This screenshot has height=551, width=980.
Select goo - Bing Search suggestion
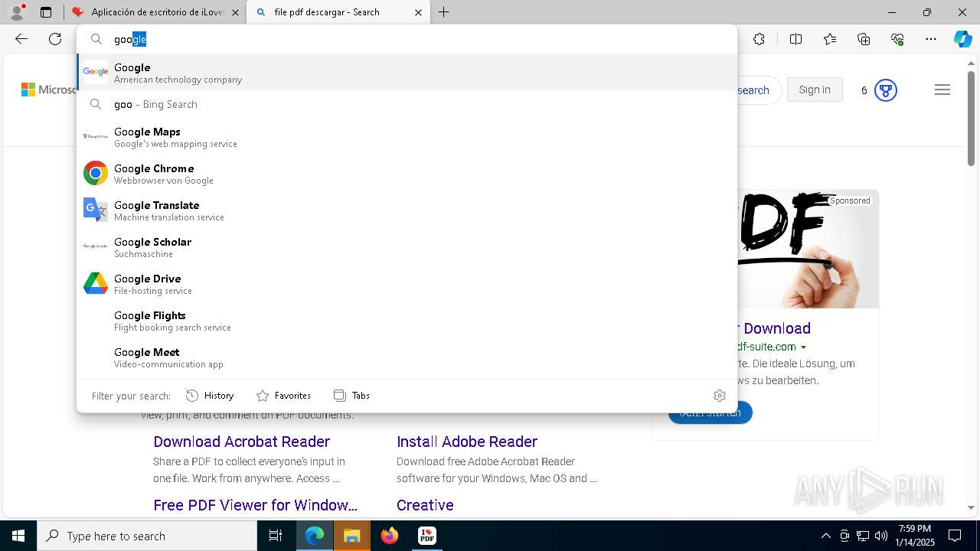(407, 104)
